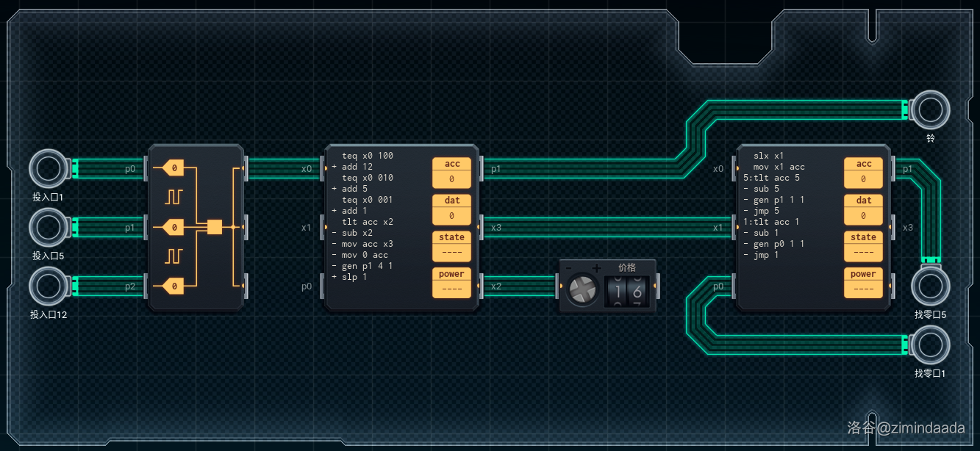Turn the 价格 dial knob
This screenshot has width=980, height=451.
[581, 291]
